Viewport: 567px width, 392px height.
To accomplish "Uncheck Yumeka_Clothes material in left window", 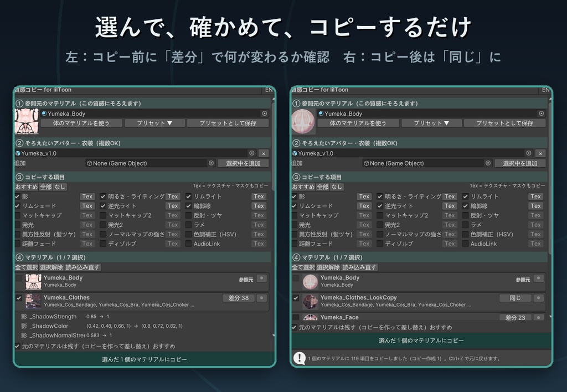I will (19, 298).
